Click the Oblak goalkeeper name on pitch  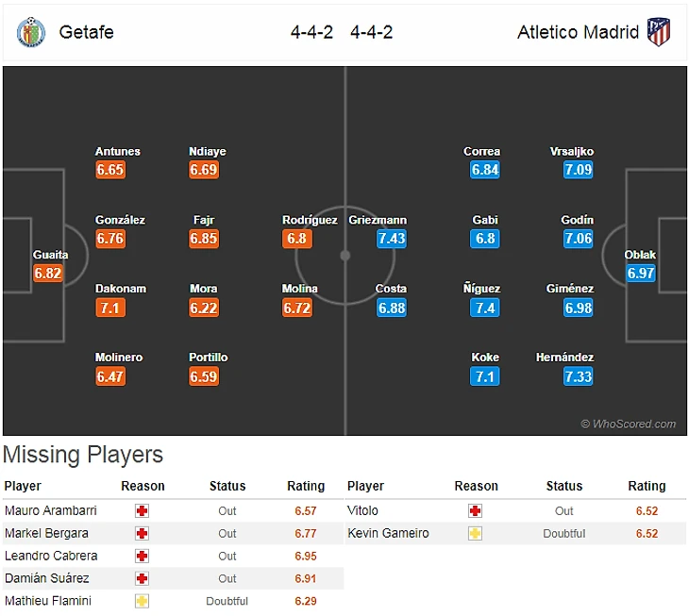coord(640,255)
